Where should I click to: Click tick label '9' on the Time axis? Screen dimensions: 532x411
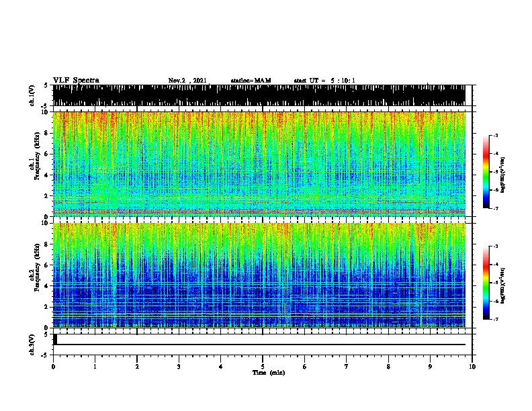[x=430, y=367]
